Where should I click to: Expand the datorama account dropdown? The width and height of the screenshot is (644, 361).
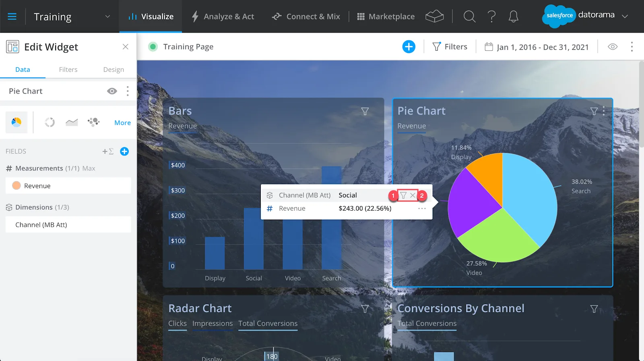point(625,17)
